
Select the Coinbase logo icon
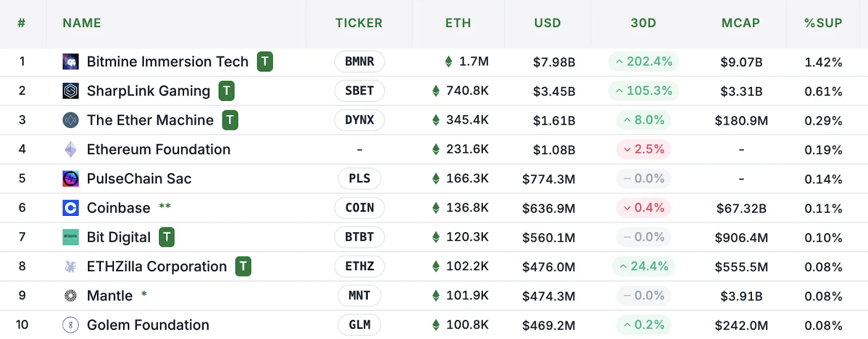coord(70,208)
